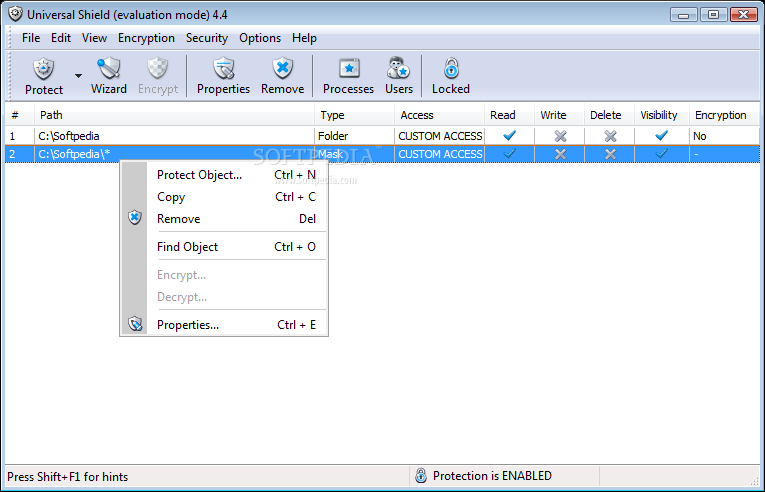Click the Remove toolbar icon
765x492 pixels.
[x=282, y=69]
